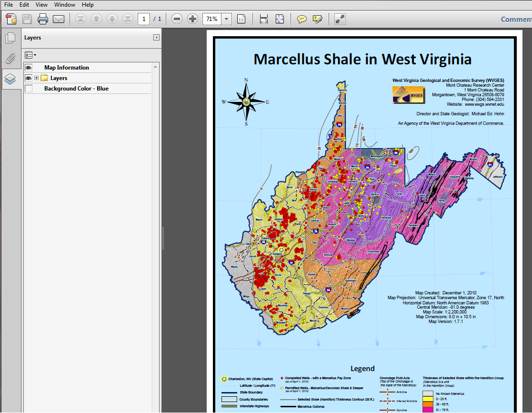
Task: Select Background Color - Blue row
Action: click(87, 89)
